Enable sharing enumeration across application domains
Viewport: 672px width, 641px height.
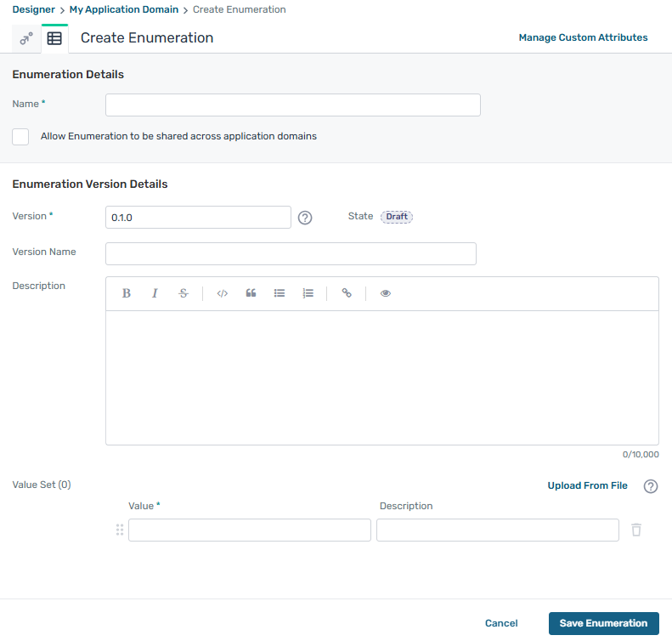20,137
